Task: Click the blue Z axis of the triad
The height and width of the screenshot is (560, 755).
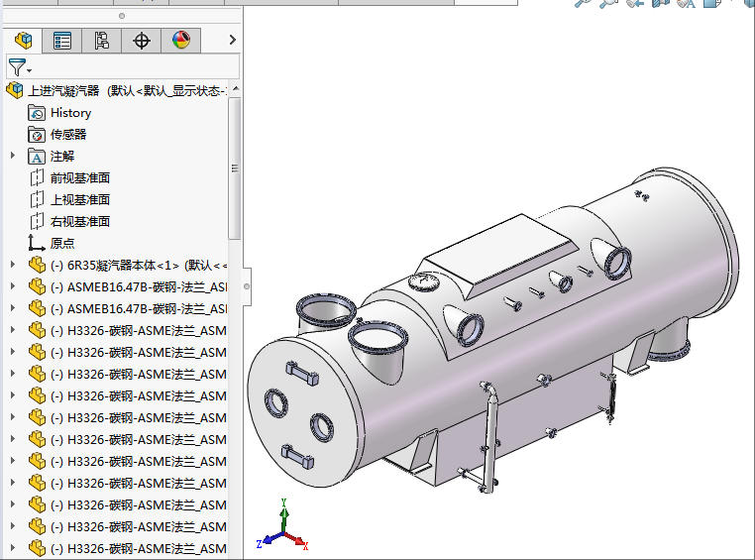Action: (x=269, y=539)
